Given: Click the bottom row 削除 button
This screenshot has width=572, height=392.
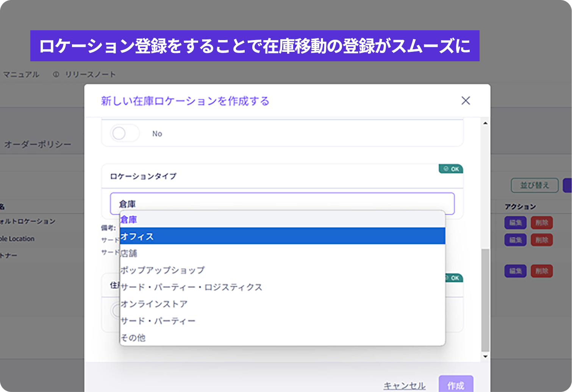Looking at the screenshot, I should click(x=542, y=271).
